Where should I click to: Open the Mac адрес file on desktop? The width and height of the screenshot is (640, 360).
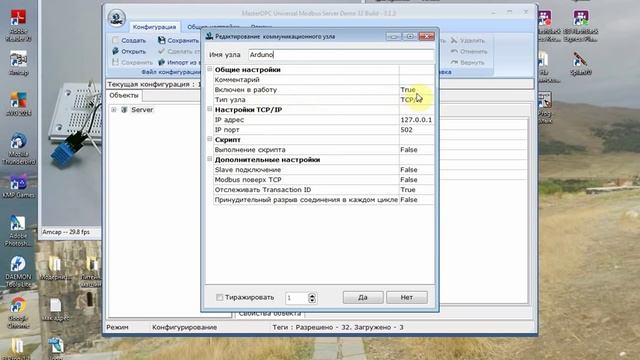[x=56, y=310]
